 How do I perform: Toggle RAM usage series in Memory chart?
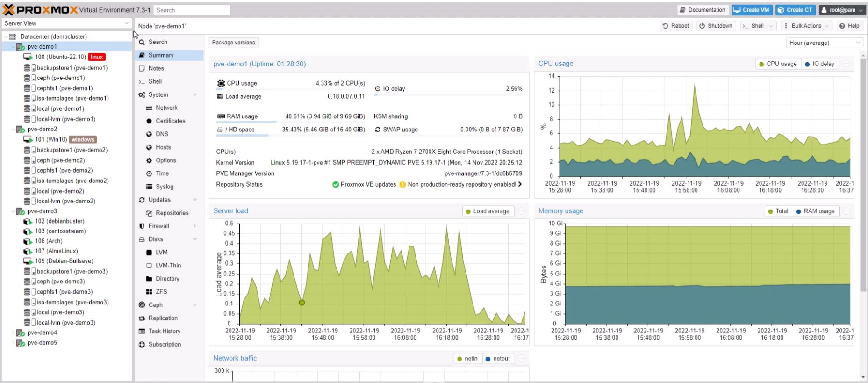(816, 211)
